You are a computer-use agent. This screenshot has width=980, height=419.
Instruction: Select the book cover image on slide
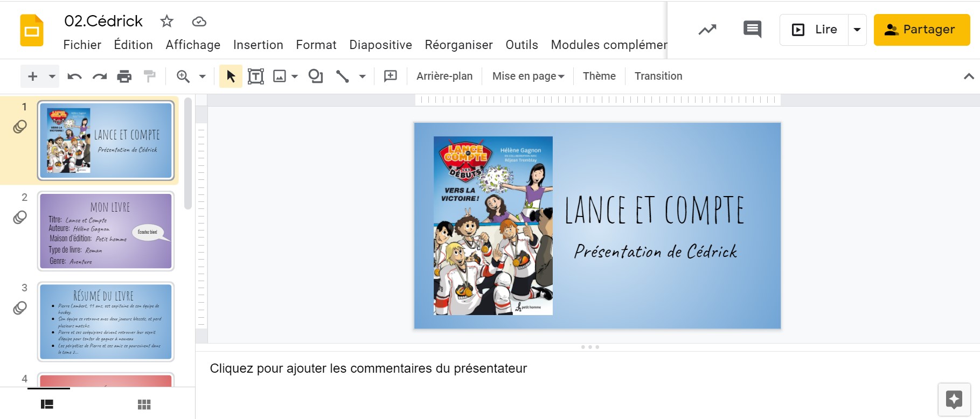point(494,226)
